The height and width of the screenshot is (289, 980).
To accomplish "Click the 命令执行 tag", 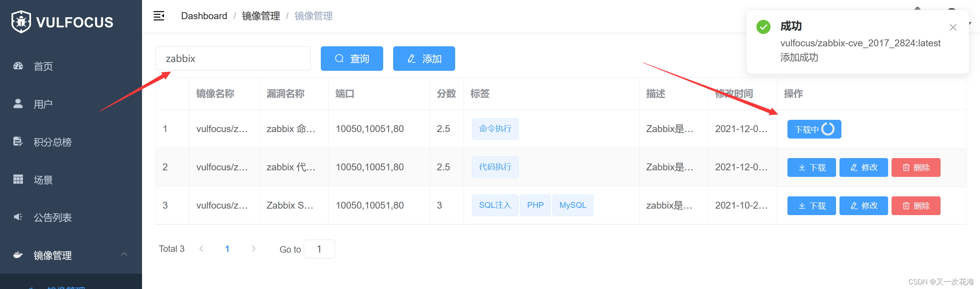I will click(x=495, y=129).
